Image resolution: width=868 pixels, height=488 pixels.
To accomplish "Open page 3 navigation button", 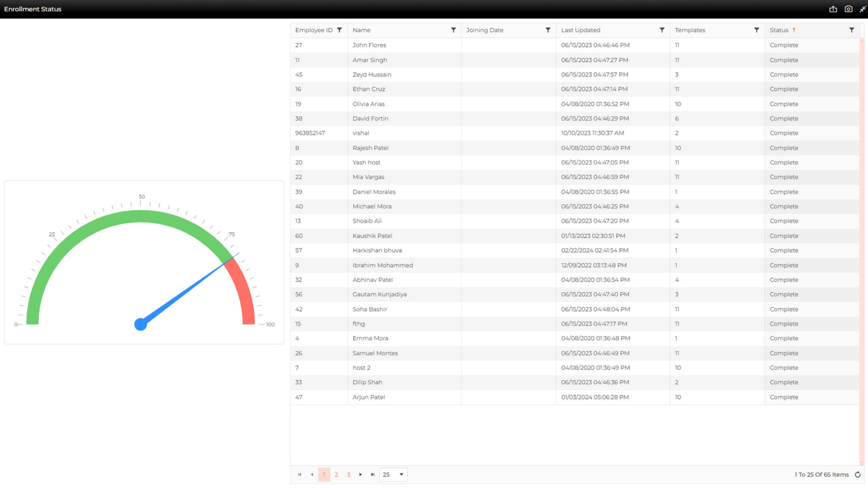I will pos(348,474).
